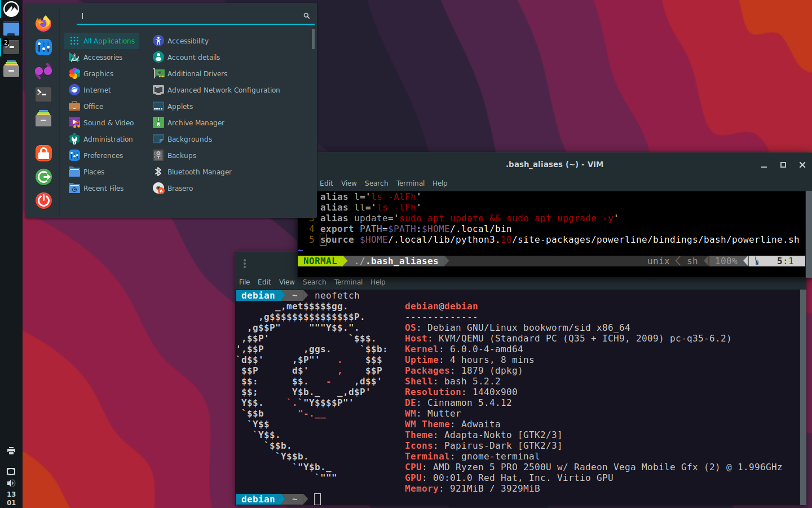812x508 pixels.
Task: Click the 'Kernel: 6.0.0-4-amd64' line in neofetch output
Action: click(x=464, y=349)
